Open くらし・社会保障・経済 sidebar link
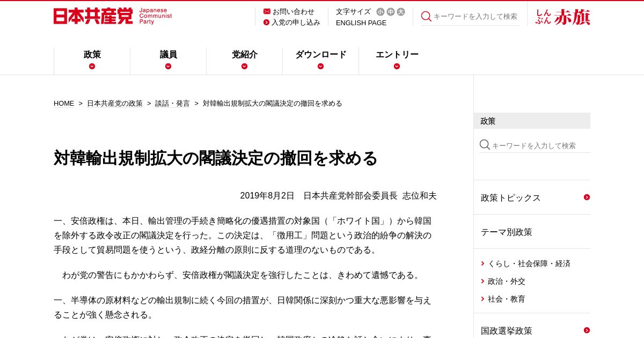The height and width of the screenshot is (338, 644). [529, 263]
